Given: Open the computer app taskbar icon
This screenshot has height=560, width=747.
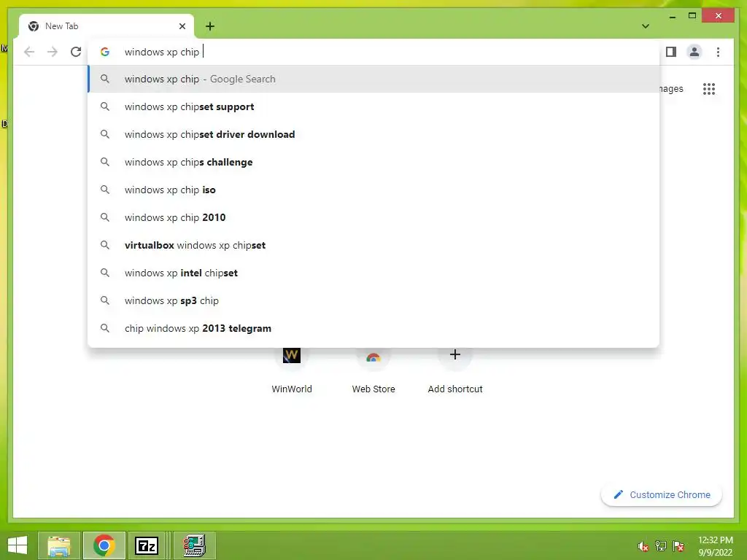Looking at the screenshot, I should point(194,545).
